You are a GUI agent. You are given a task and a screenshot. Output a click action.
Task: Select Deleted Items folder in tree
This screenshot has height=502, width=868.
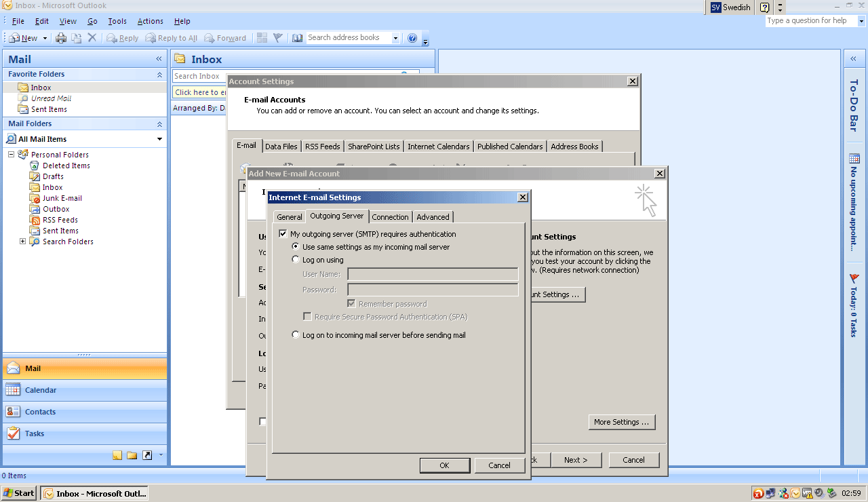click(x=66, y=166)
